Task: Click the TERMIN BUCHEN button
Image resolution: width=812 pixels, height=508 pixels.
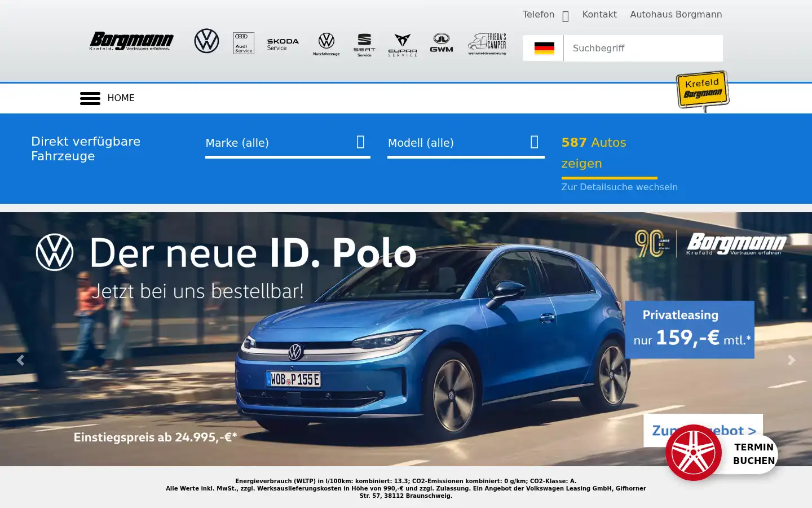Action: pos(753,454)
